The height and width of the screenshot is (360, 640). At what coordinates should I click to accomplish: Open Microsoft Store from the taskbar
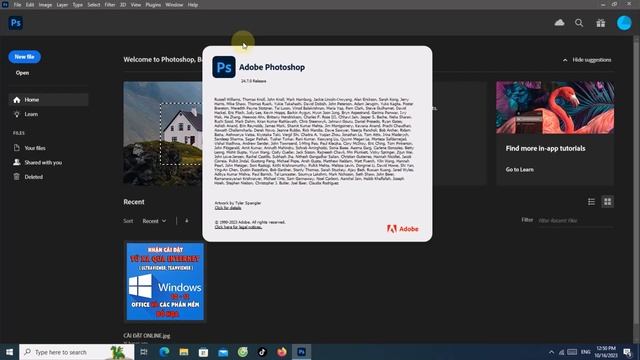point(203,352)
